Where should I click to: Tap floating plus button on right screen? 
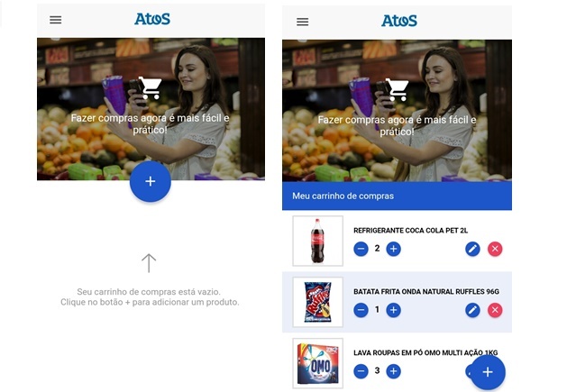(x=488, y=372)
